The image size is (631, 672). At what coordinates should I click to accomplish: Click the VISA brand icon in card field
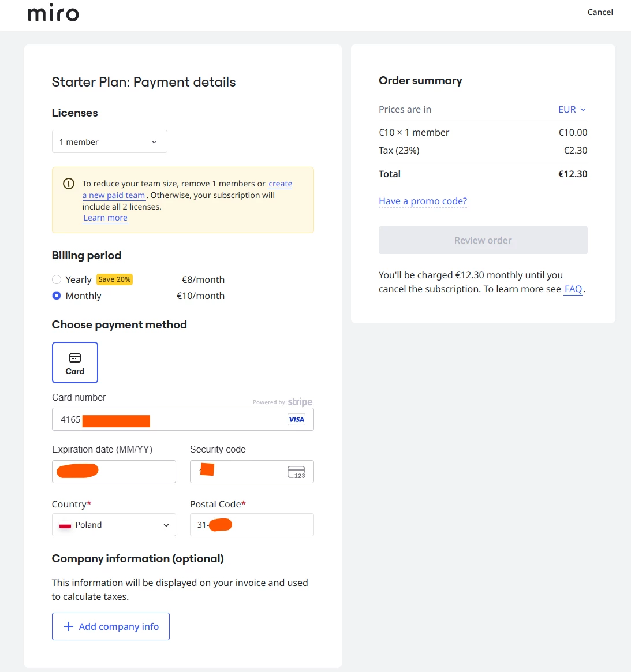[x=296, y=420]
